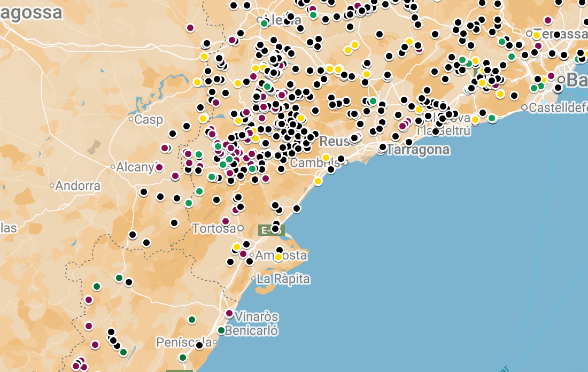This screenshot has width=588, height=372.
Task: Click the maroon marker beside Vinaròs label
Action: [229, 314]
